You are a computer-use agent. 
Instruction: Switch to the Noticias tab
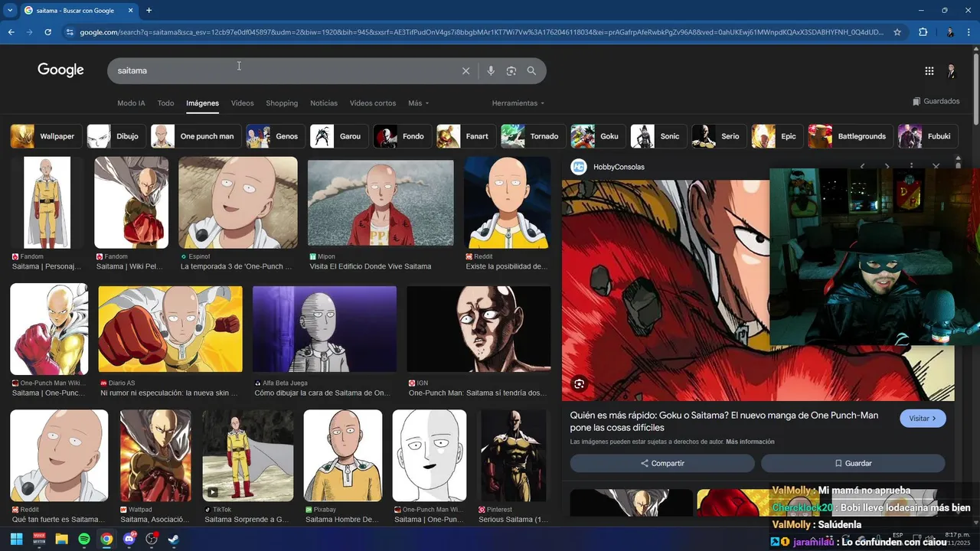click(x=324, y=103)
